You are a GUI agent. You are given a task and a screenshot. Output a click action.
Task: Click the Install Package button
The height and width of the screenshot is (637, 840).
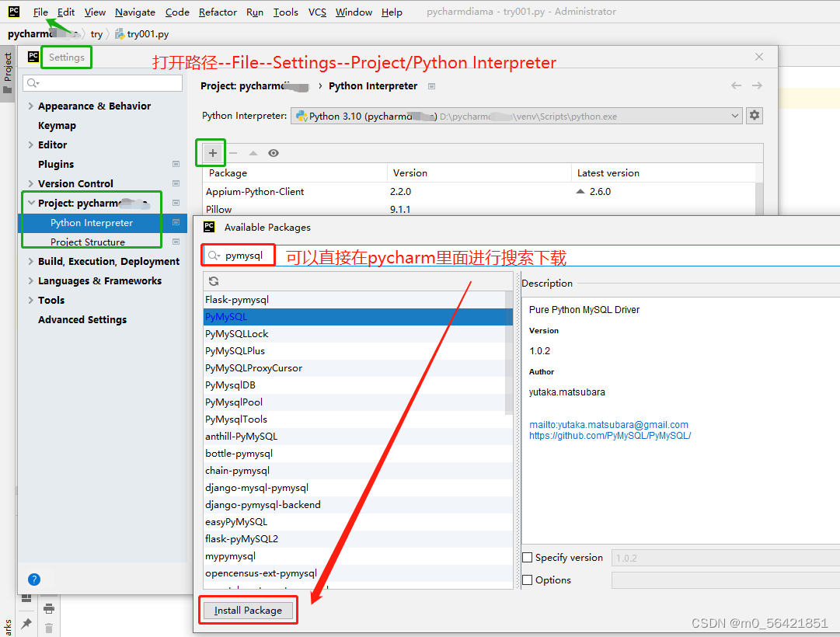click(x=248, y=611)
